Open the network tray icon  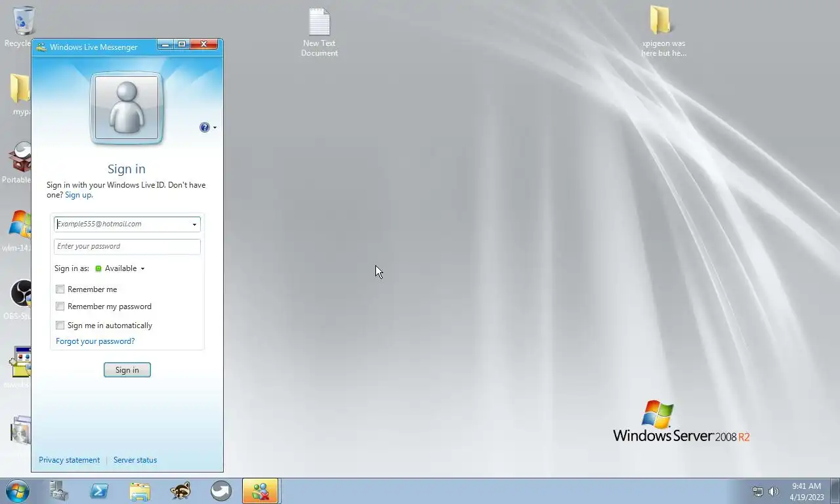[x=758, y=492]
